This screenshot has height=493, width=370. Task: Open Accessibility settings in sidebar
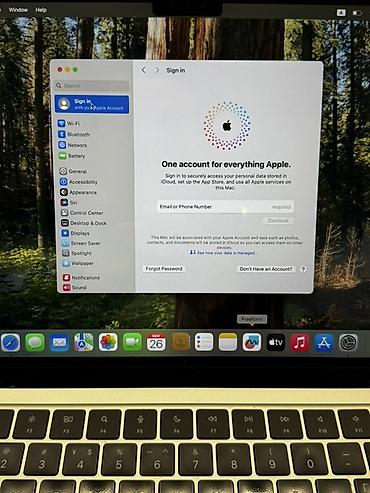(79, 182)
